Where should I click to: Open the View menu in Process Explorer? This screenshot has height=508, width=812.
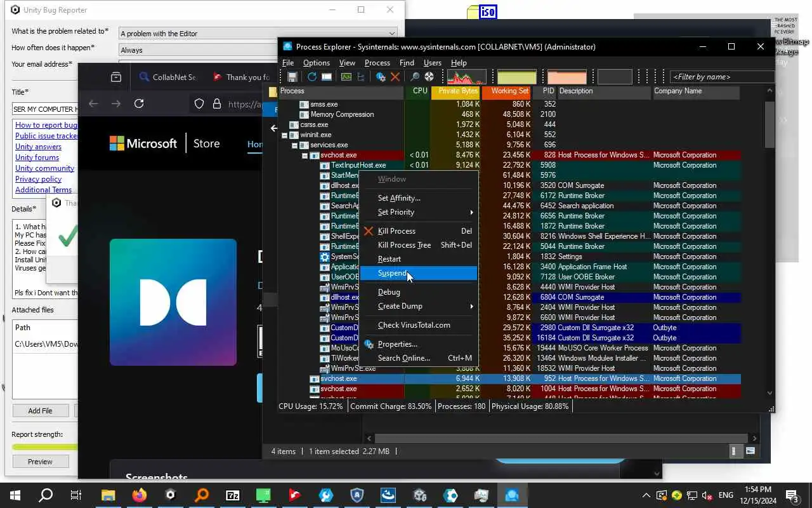point(347,63)
